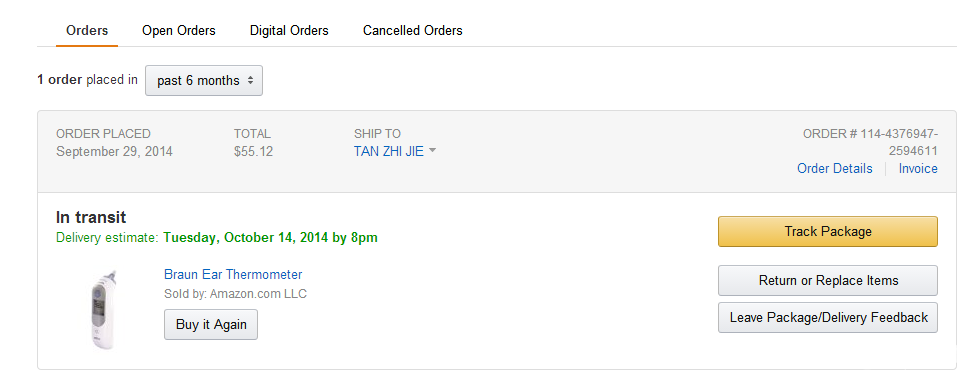
Task: Open Braun Ear Thermometer product link
Action: tap(233, 275)
